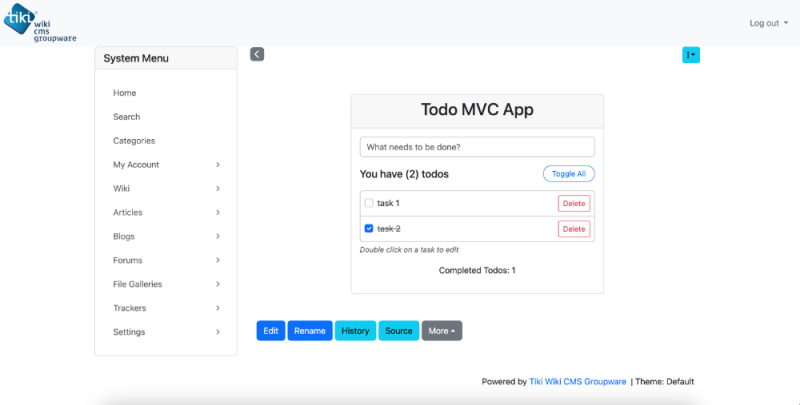Open the Log out dropdown
Screen dimensions: 800x405
click(768, 23)
